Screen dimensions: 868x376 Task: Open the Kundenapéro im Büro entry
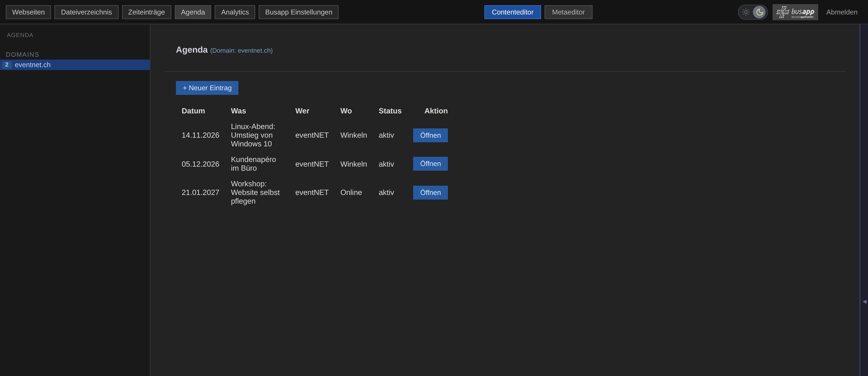[430, 164]
